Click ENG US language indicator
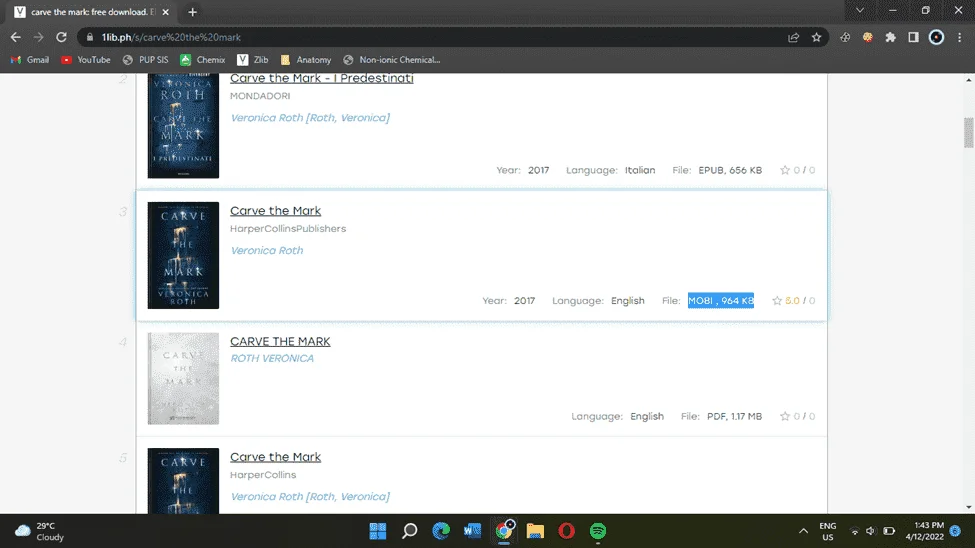Viewport: 975px width, 548px height. click(828, 531)
